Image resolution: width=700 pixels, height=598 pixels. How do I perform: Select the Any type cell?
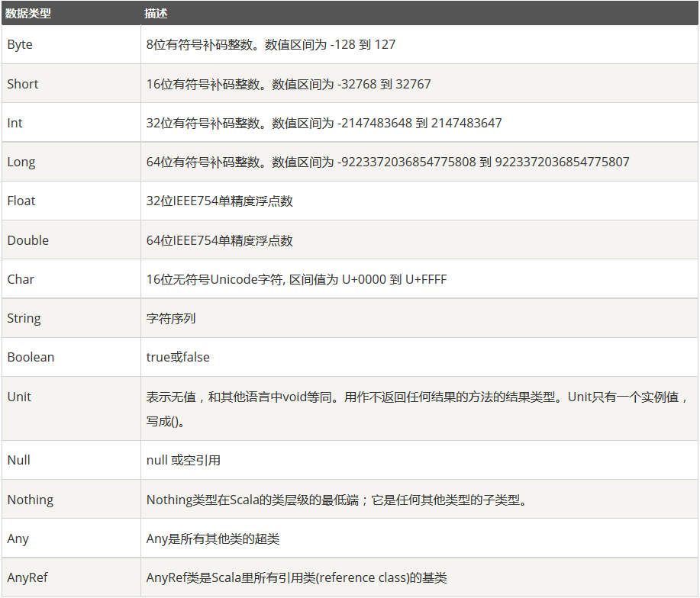[72, 538]
